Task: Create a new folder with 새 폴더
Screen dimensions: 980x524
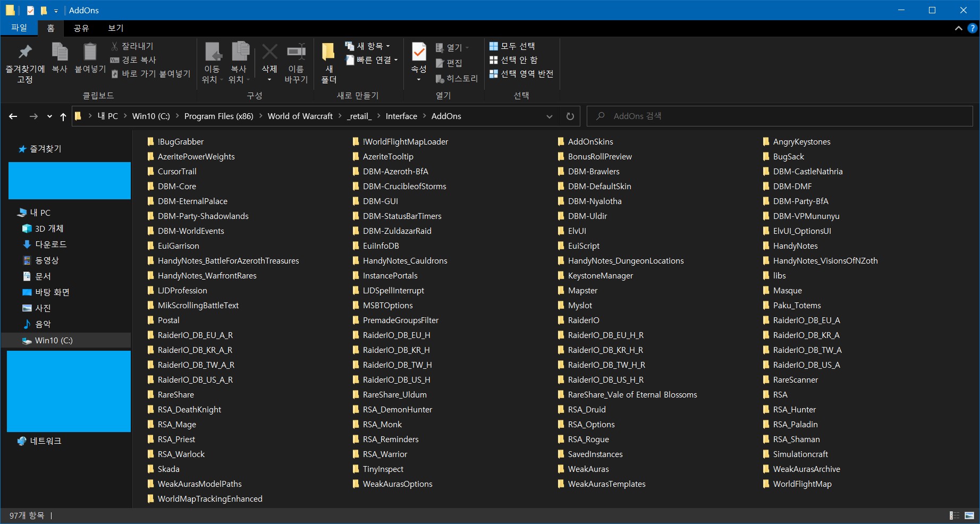Action: click(328, 63)
